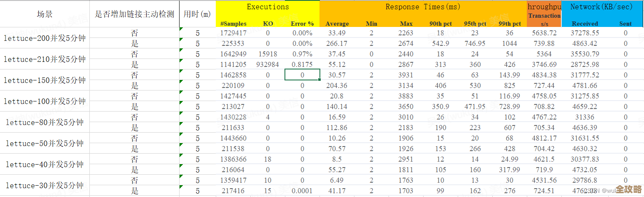Select the KO cell containing 932984
This screenshot has height=197, width=644.
268,64
